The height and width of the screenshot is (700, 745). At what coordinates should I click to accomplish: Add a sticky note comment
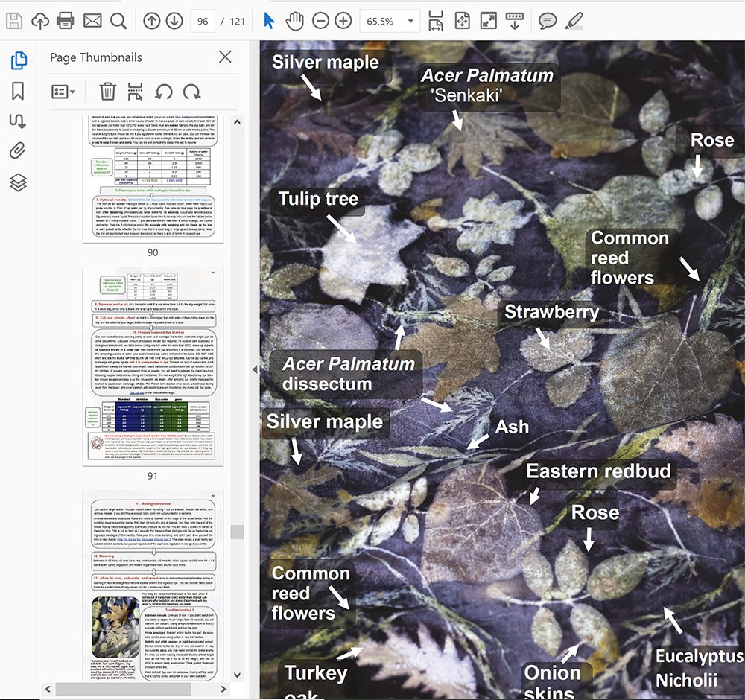click(548, 21)
